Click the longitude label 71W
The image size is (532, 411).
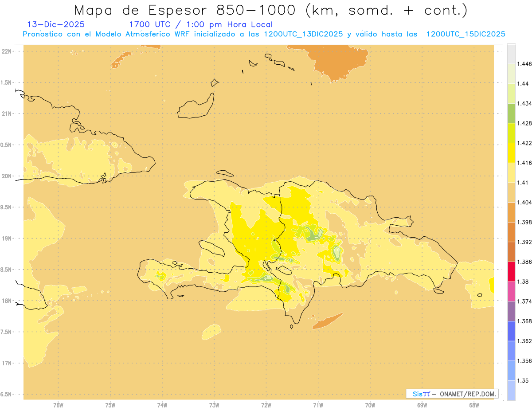318,405
